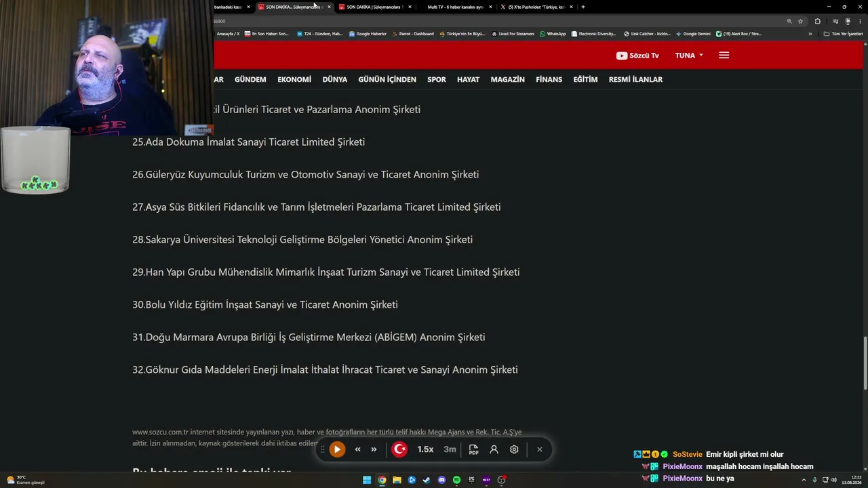Image resolution: width=868 pixels, height=488 pixels.
Task: Open the PDF export icon
Action: pos(473,449)
